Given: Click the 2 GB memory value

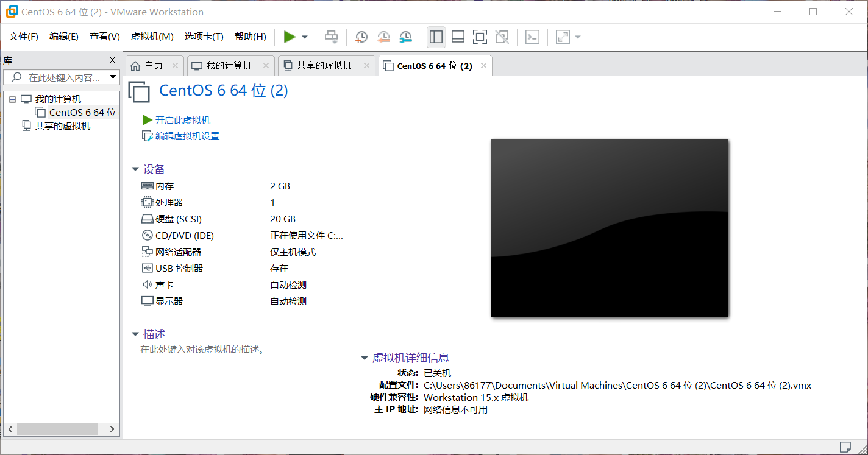Looking at the screenshot, I should [280, 186].
